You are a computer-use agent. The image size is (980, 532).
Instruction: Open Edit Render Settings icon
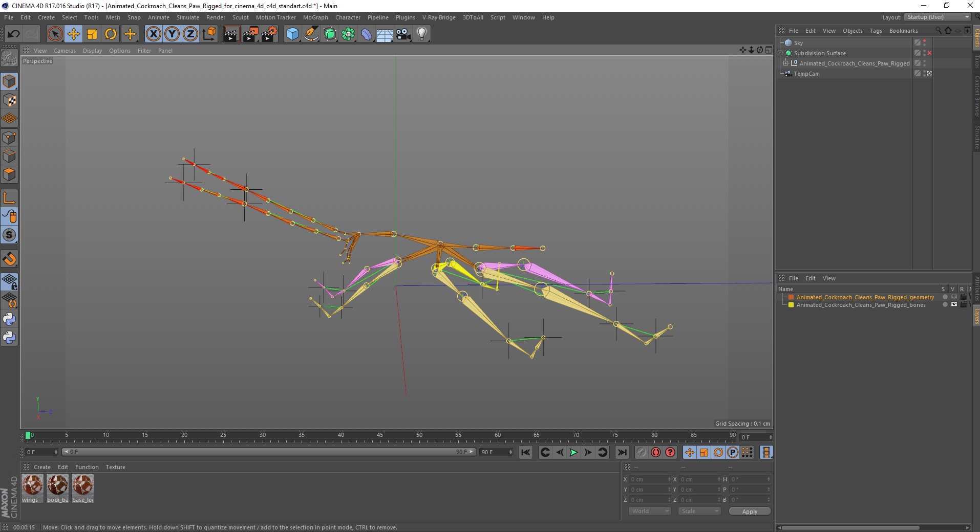pos(269,34)
